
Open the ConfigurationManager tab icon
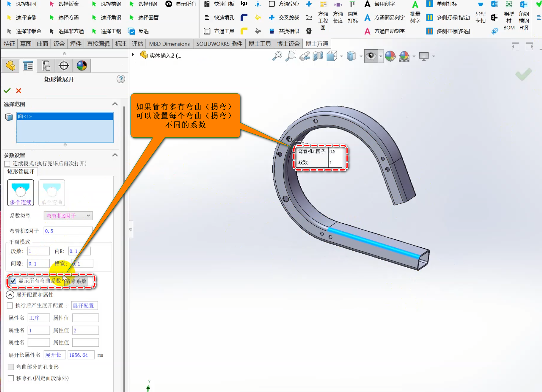46,66
